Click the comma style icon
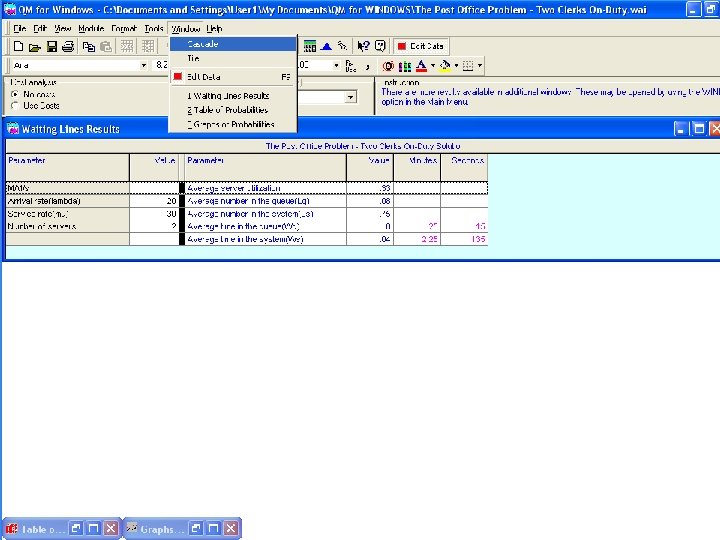Screen dimensions: 720x540 pyautogui.click(x=367, y=67)
